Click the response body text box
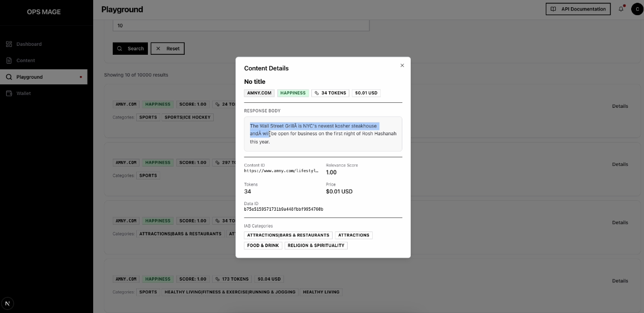The height and width of the screenshot is (313, 644). point(323,134)
